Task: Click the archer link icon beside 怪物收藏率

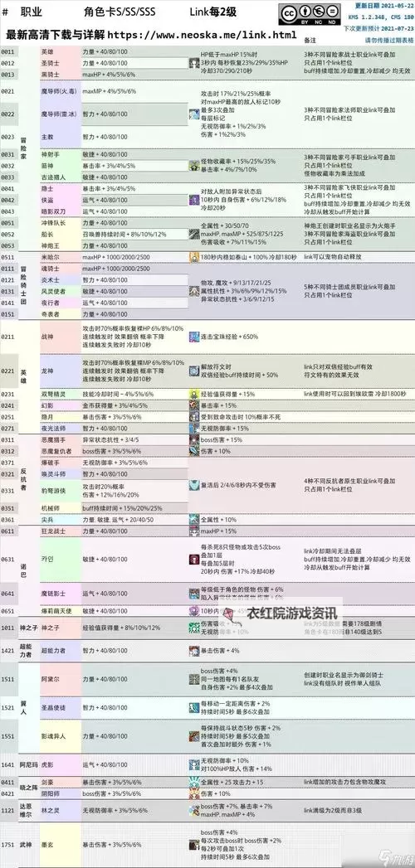Action: (x=194, y=166)
